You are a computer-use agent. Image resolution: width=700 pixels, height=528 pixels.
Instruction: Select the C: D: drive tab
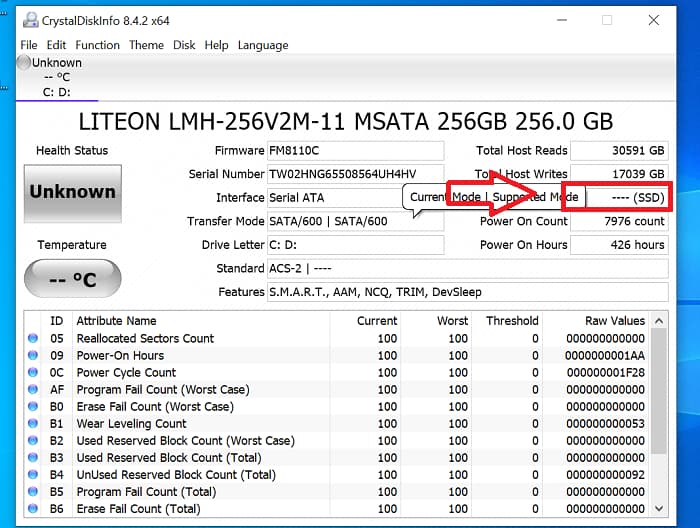click(56, 93)
